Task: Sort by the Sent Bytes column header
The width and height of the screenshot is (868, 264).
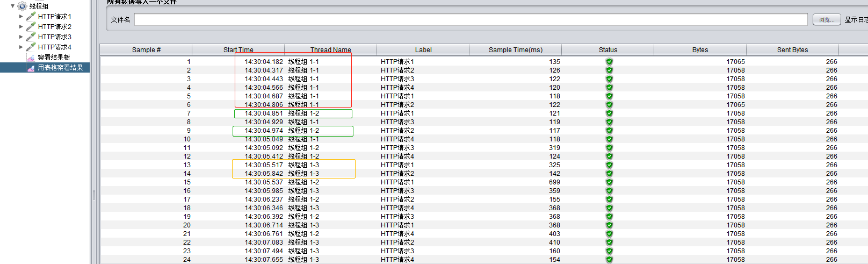Action: pyautogui.click(x=792, y=50)
